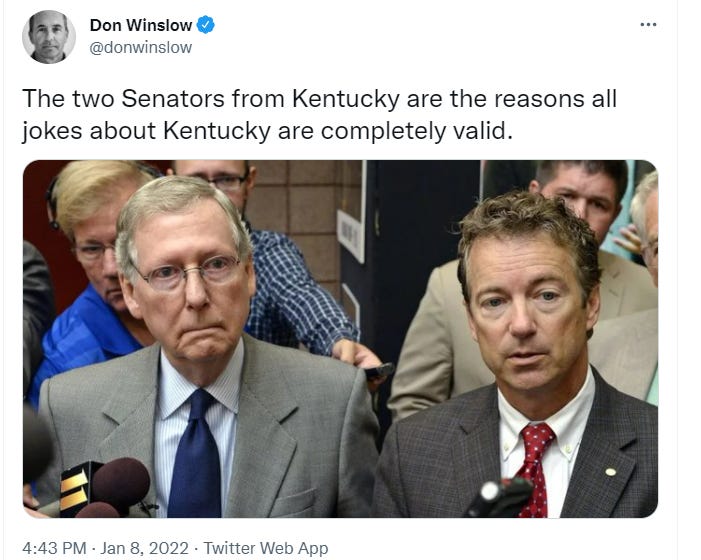701x560 pixels.
Task: Click the tweet line starting 'The two Senators'
Action: click(x=319, y=99)
